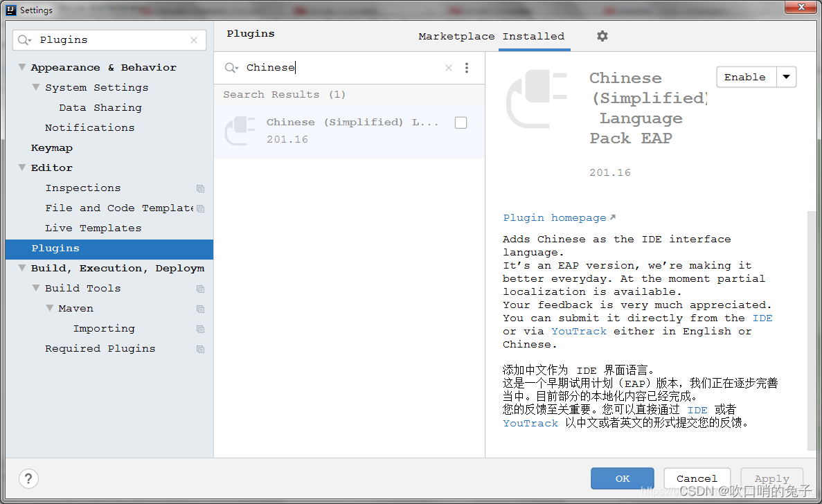Open the Enable button dropdown arrow

(786, 77)
